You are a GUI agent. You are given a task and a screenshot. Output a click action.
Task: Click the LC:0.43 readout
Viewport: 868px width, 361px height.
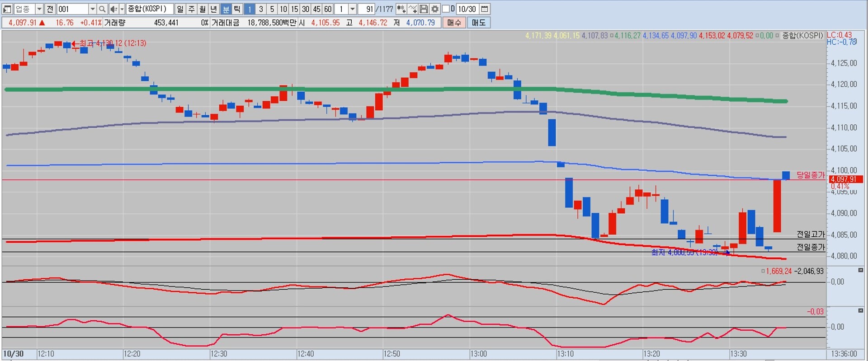[x=840, y=35]
